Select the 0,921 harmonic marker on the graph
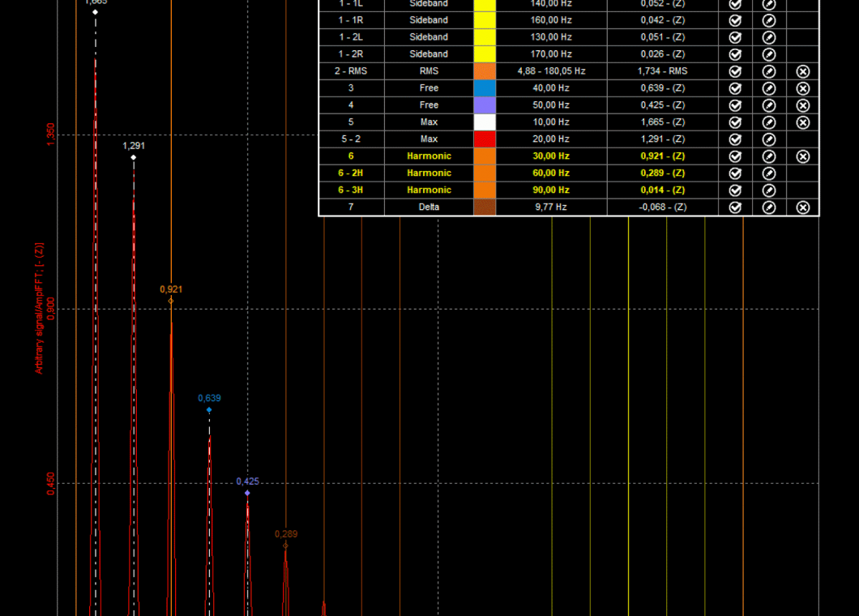859x616 pixels. pos(171,301)
